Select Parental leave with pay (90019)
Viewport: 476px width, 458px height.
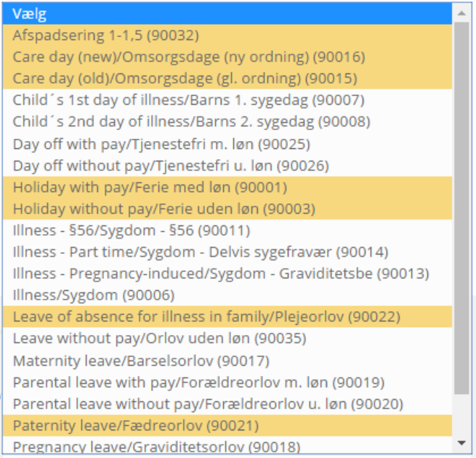coord(198,382)
